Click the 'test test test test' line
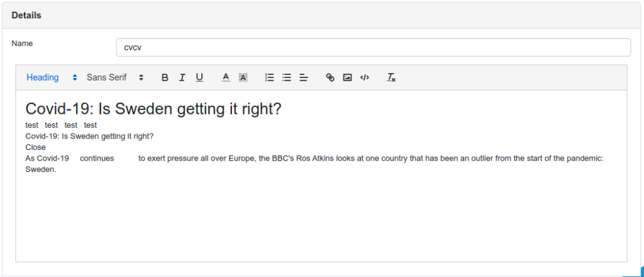 (x=61, y=125)
